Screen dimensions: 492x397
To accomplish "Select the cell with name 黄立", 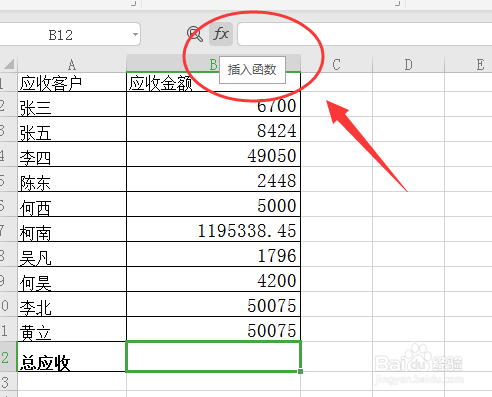I will 72,329.
